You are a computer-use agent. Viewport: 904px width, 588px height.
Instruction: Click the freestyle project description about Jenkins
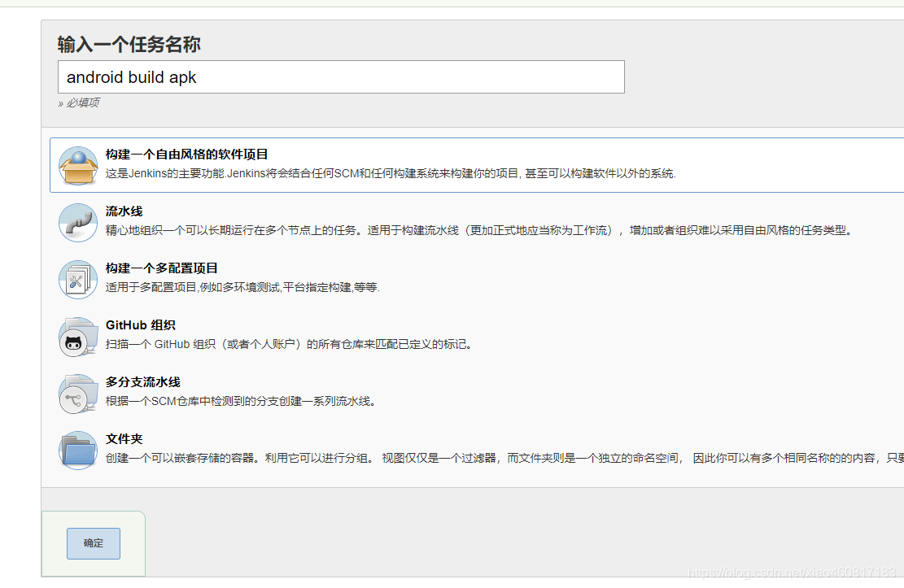[x=391, y=173]
